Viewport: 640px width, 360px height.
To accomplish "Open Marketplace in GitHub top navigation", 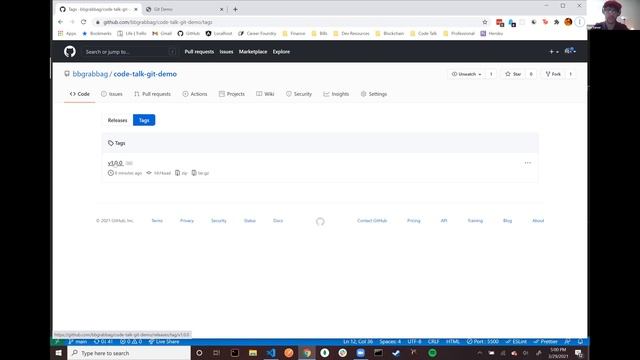I will pyautogui.click(x=253, y=52).
